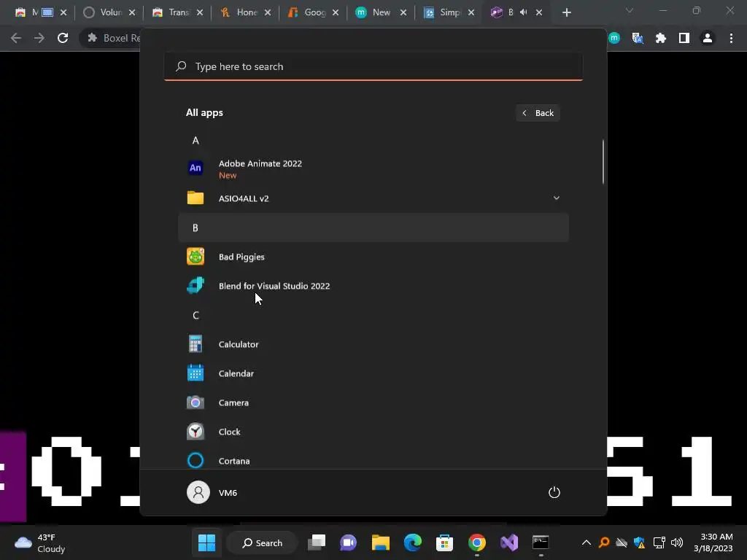Open the Calendar app icon
The height and width of the screenshot is (560, 747).
pyautogui.click(x=196, y=373)
